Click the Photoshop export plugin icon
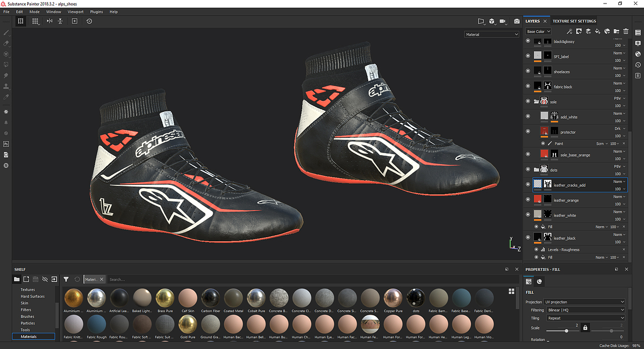The height and width of the screenshot is (349, 644). (x=6, y=144)
